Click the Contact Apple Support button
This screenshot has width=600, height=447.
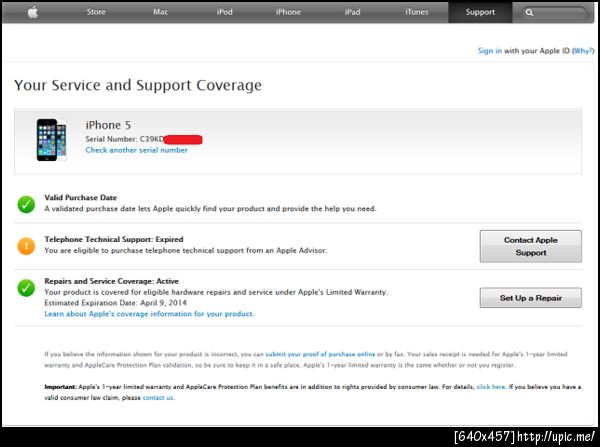[x=531, y=246]
